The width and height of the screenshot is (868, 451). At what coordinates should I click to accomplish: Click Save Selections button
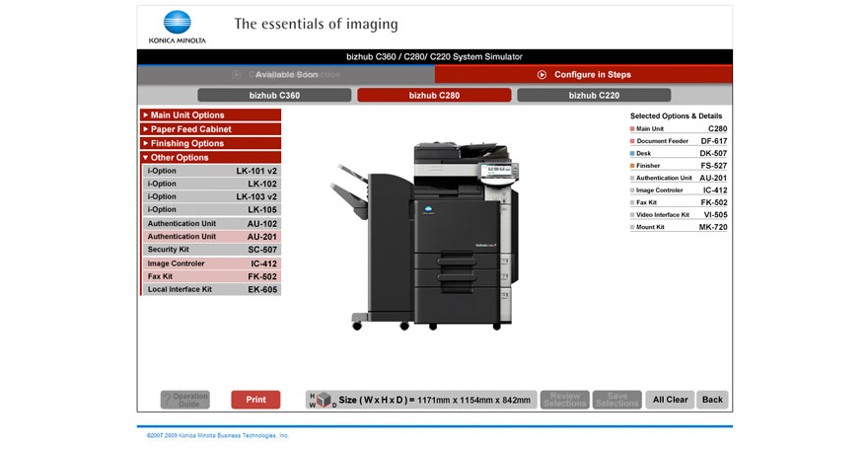pos(617,400)
